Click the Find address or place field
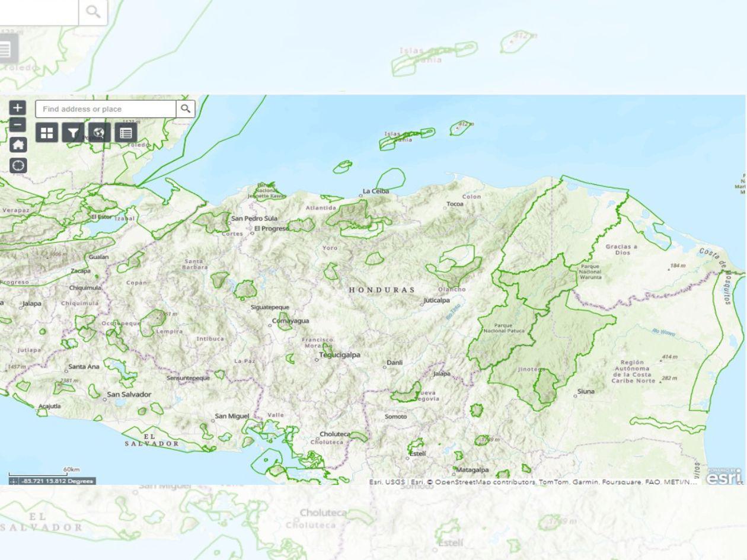The width and height of the screenshot is (747, 560). 106,109
